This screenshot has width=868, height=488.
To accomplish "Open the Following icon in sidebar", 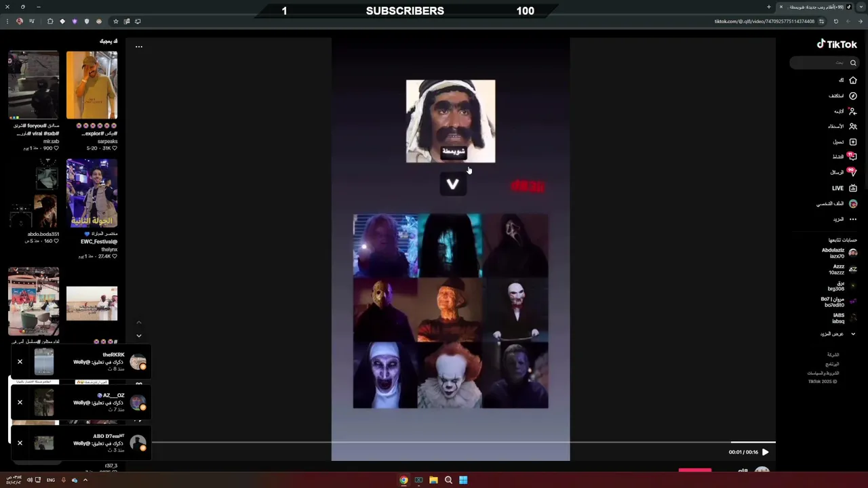I will [853, 111].
